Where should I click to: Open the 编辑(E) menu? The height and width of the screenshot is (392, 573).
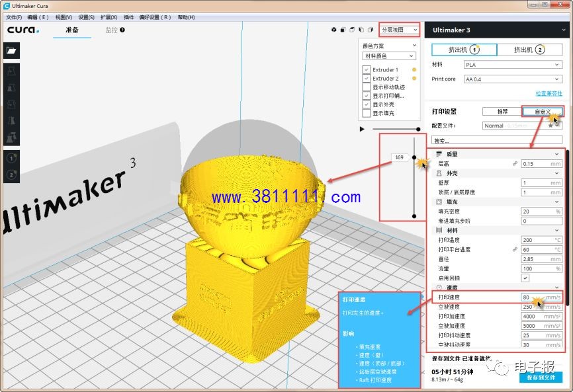[38, 17]
